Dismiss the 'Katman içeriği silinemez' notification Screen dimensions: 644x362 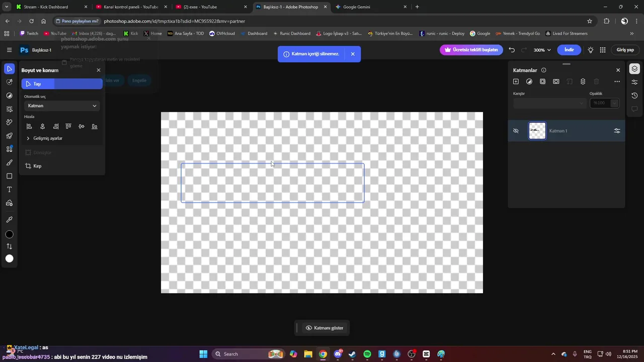pos(353,54)
